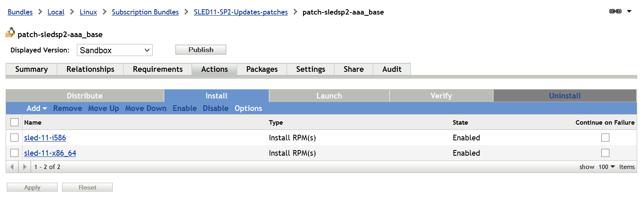Select the sled-11-x86_64 row checkbox
Viewport: 644px width, 217px height.
tap(14, 153)
